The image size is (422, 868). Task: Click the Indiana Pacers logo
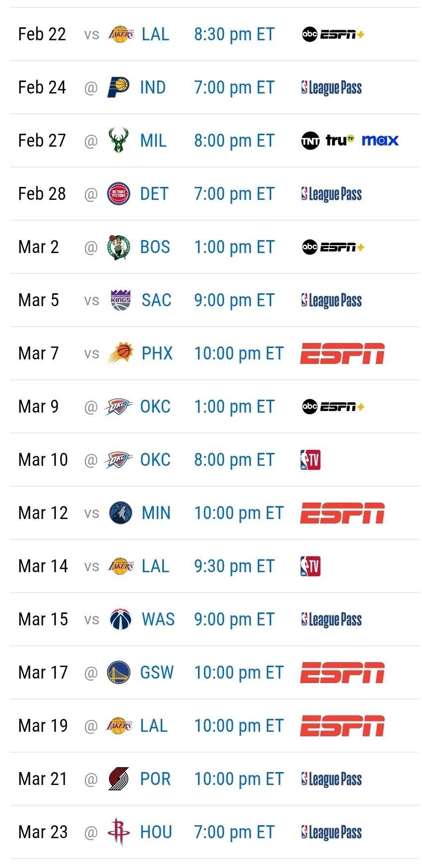[x=118, y=87]
